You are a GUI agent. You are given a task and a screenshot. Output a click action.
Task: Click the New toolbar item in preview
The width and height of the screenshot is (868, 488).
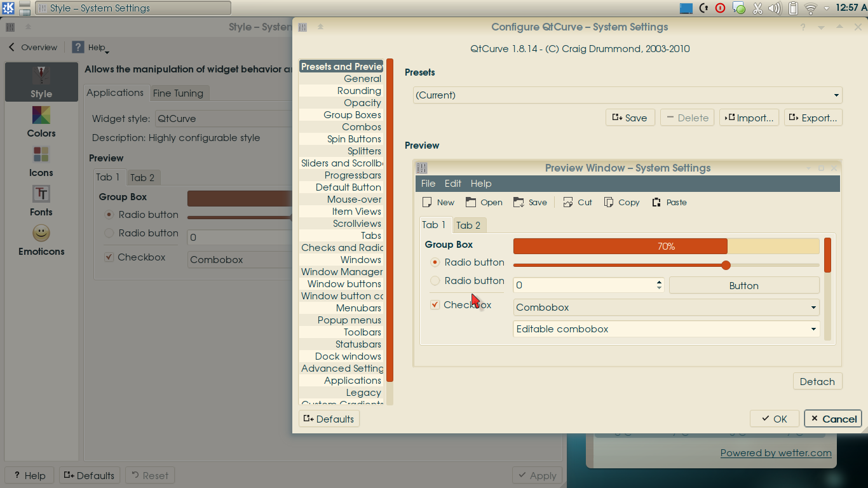[438, 202]
